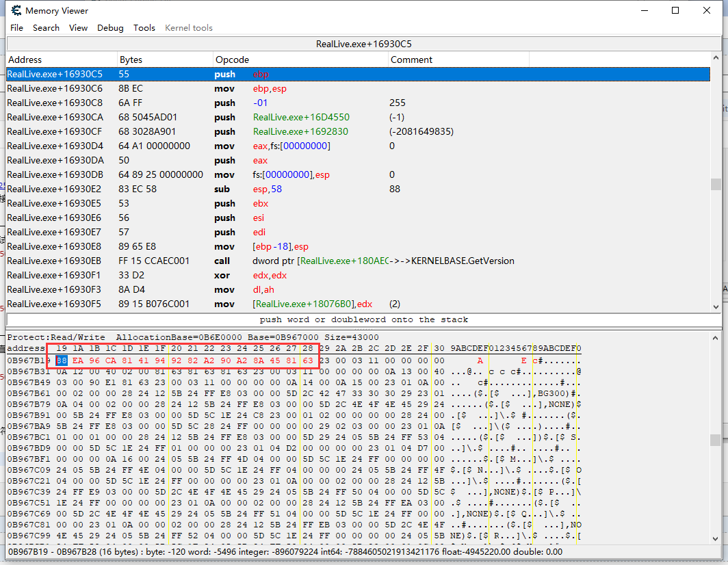Click the disassembler scroll up arrow

pos(716,58)
